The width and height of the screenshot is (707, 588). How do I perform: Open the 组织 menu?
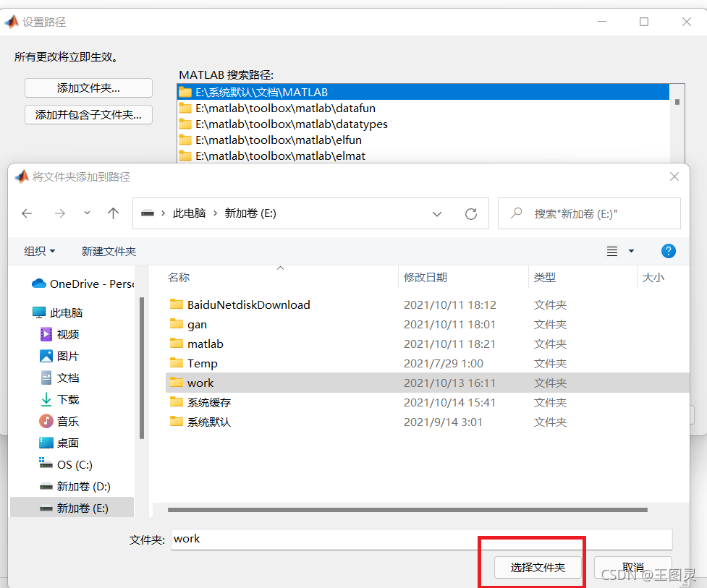coord(39,251)
